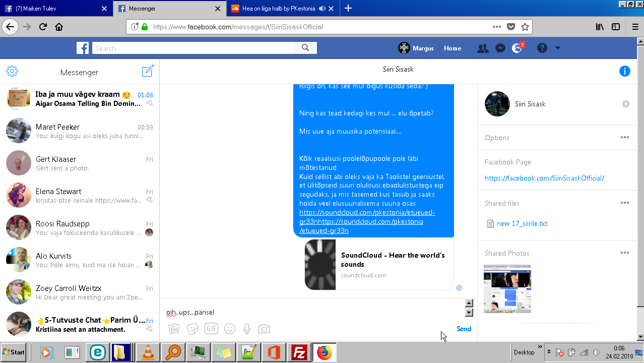Open the sticker picker icon
This screenshot has height=363, width=644.
(192, 329)
